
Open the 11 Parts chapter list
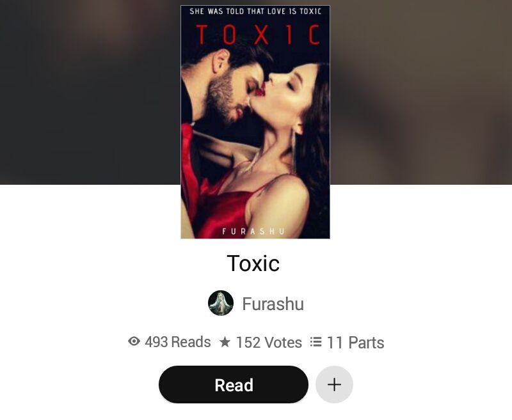tap(355, 343)
